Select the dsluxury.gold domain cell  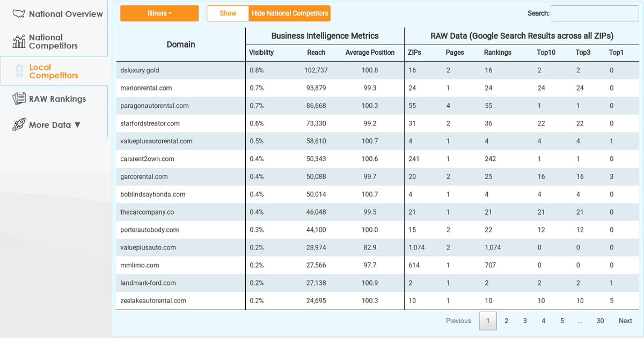click(181, 70)
